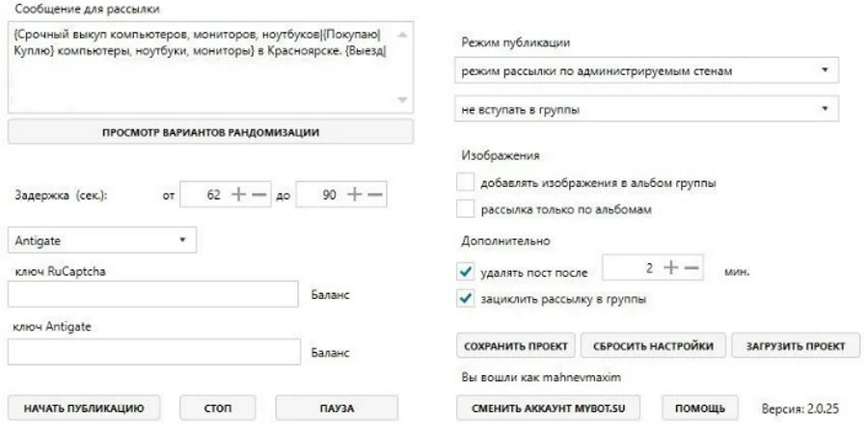This screenshot has height=433, width=868.
Task: Toggle 'зациклить рассылку в группы' checkbox
Action: point(466,299)
